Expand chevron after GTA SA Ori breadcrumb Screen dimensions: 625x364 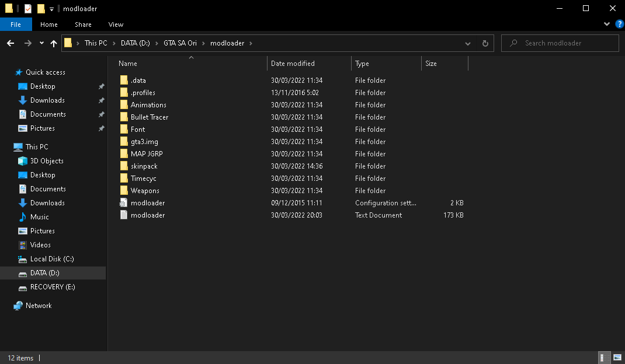tap(203, 43)
